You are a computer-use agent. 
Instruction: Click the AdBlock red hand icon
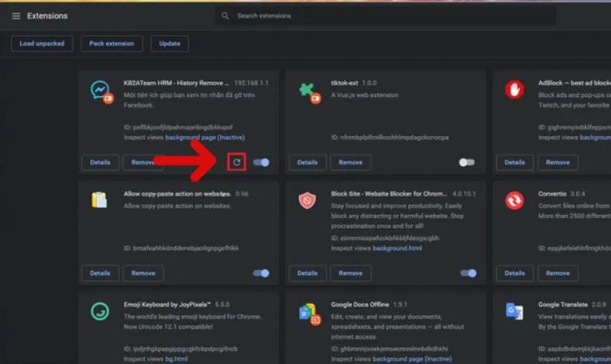pos(514,90)
